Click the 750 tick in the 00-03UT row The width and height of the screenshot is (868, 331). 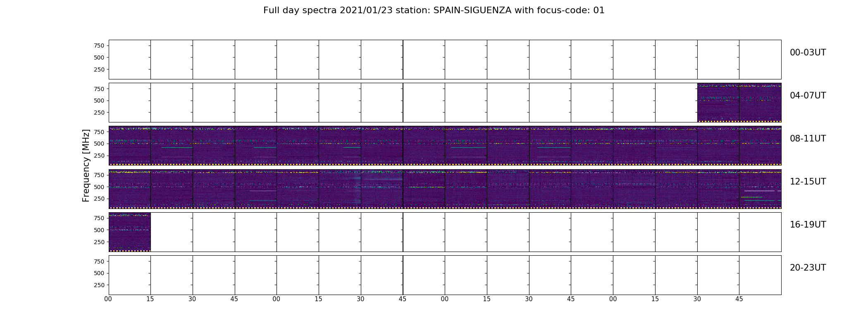coord(99,46)
